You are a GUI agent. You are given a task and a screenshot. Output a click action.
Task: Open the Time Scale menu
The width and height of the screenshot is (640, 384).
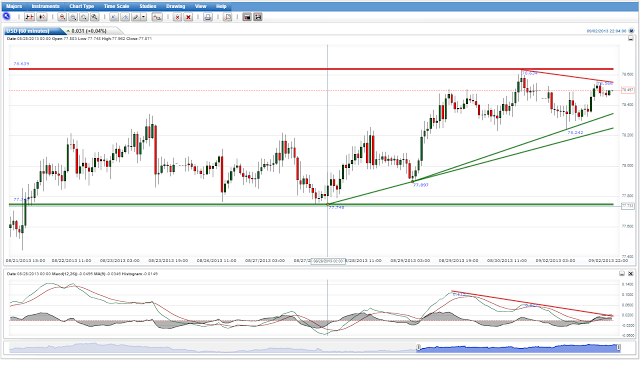click(x=116, y=6)
